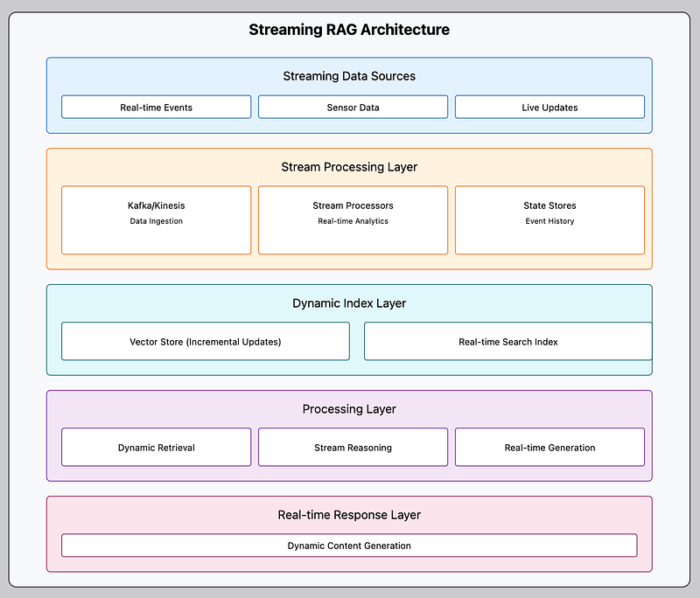Select the Dynamic Retrieval box
700x598 pixels.
157,448
